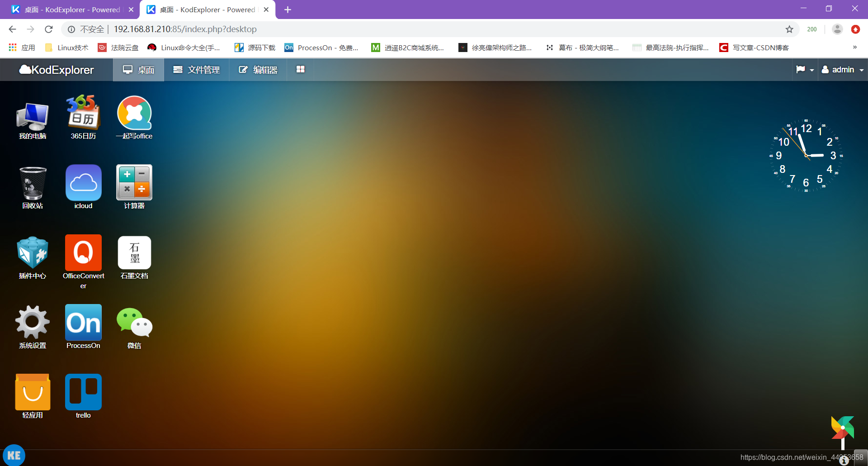Open the 法院云盘 bookmark
This screenshot has width=868, height=466.
[x=118, y=48]
